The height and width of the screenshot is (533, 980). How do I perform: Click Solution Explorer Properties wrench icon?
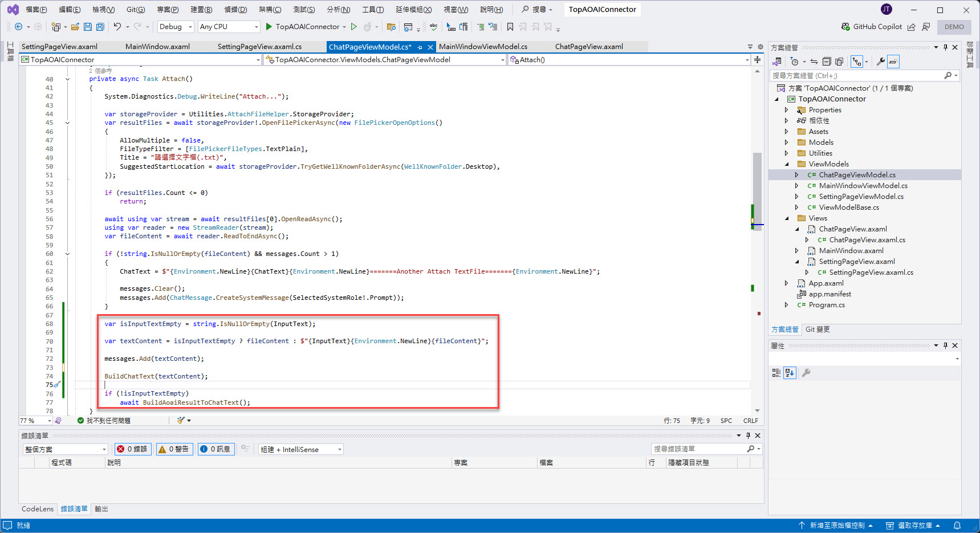point(881,62)
